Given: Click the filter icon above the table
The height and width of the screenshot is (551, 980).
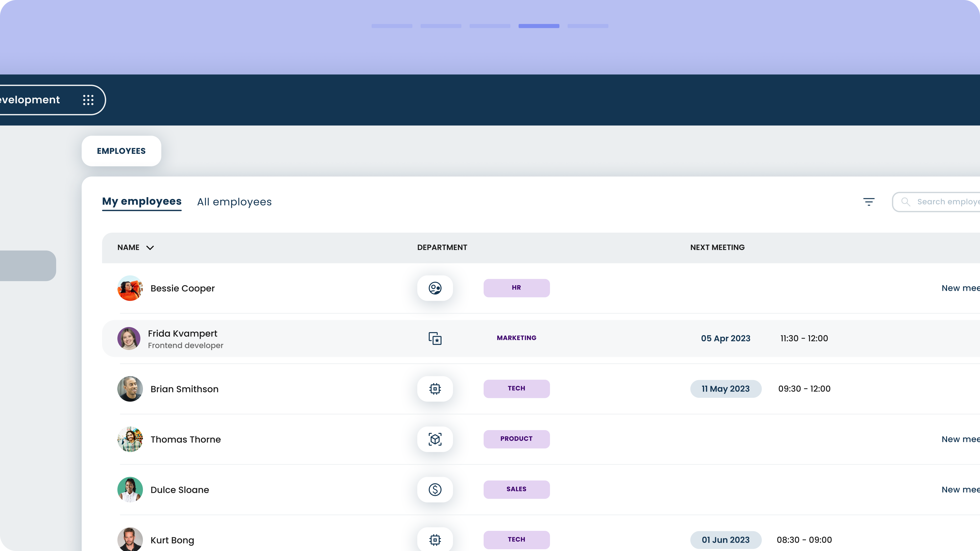Looking at the screenshot, I should pos(868,202).
